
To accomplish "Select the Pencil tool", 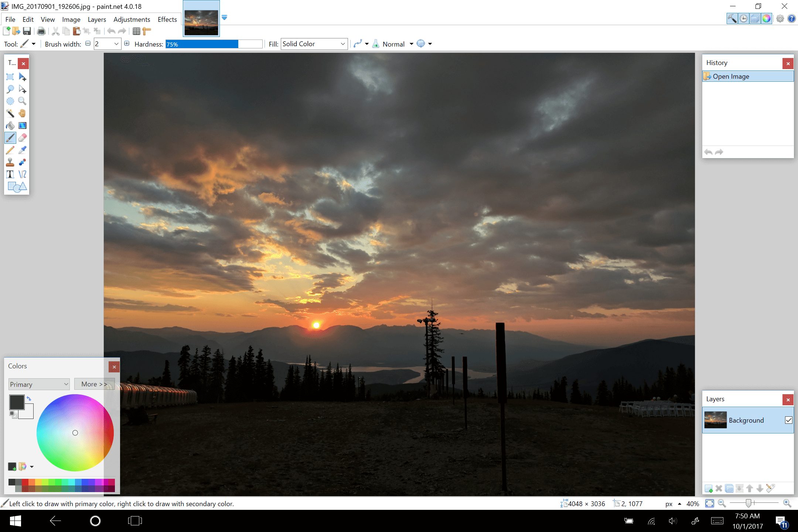I will point(10,150).
